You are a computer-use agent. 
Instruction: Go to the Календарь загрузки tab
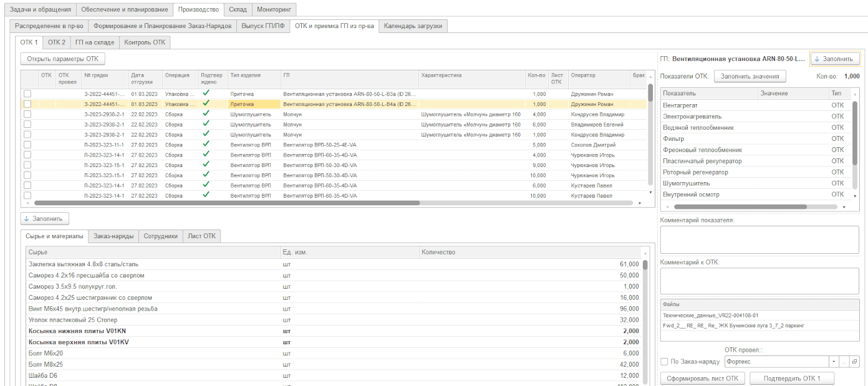413,26
